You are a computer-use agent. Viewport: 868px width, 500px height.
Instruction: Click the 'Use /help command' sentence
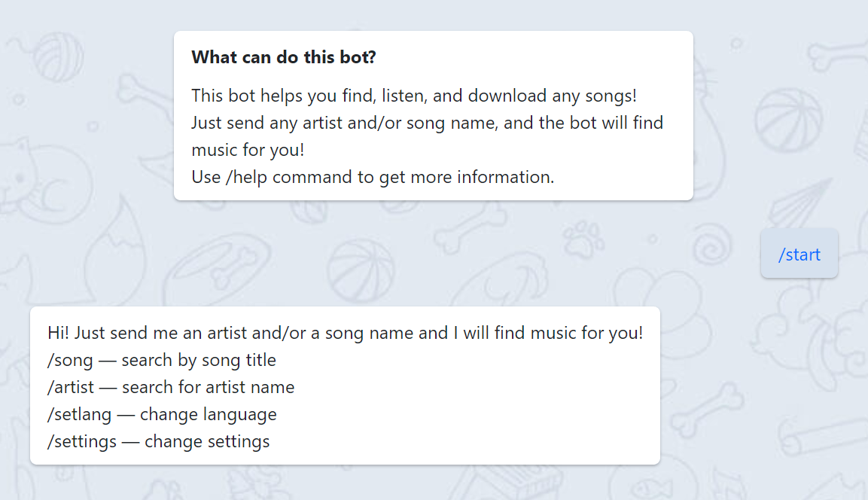374,177
